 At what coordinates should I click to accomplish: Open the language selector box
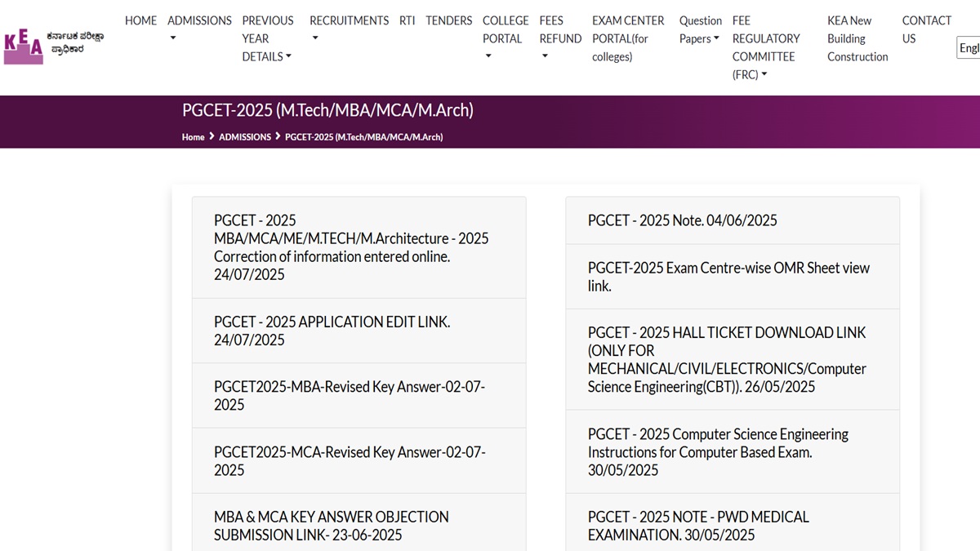(x=969, y=48)
